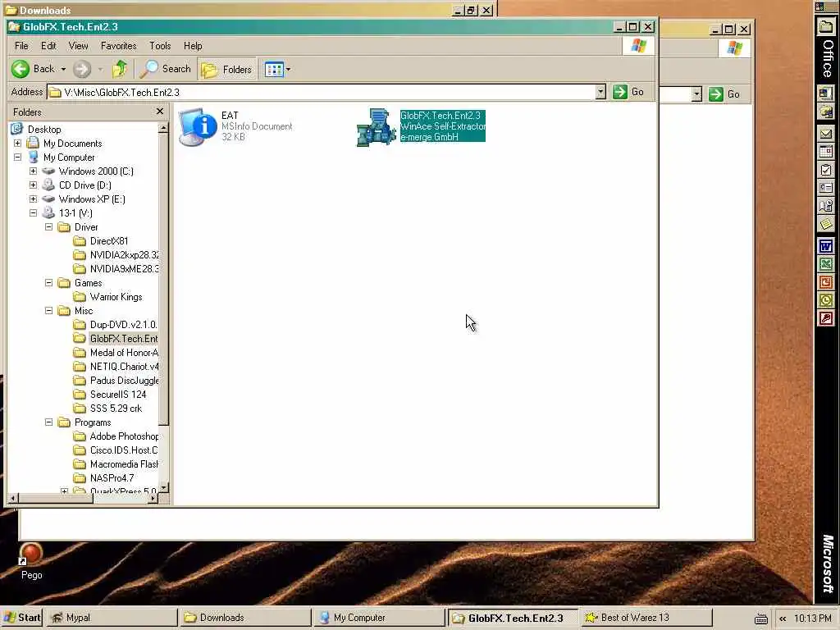Screen dimensions: 840x630
Task: Click the keyboard icon in the system tray
Action: click(761, 619)
